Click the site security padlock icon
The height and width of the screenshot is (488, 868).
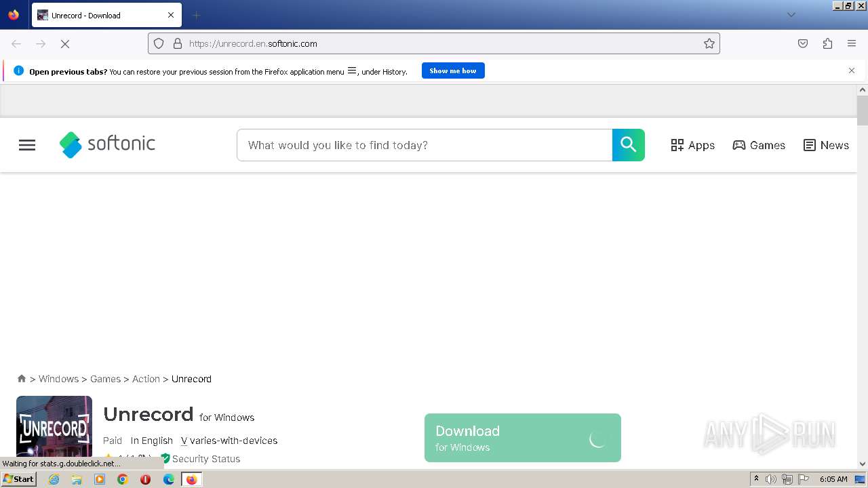pos(178,43)
